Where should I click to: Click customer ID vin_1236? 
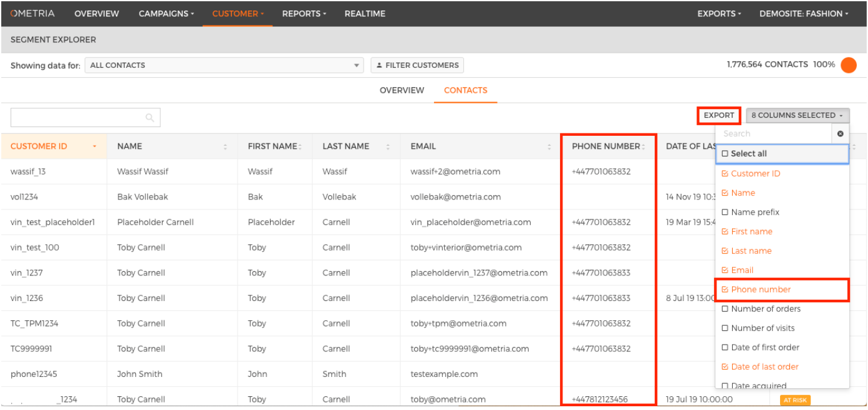[x=27, y=298]
